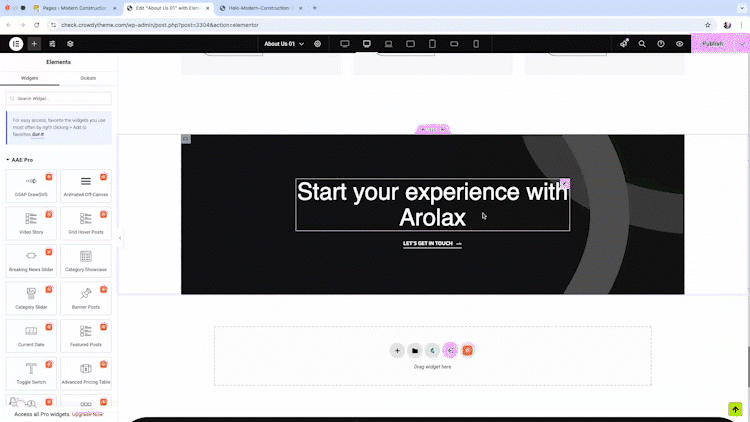
Task: Edit the heading widget pencil handle
Action: point(565,184)
